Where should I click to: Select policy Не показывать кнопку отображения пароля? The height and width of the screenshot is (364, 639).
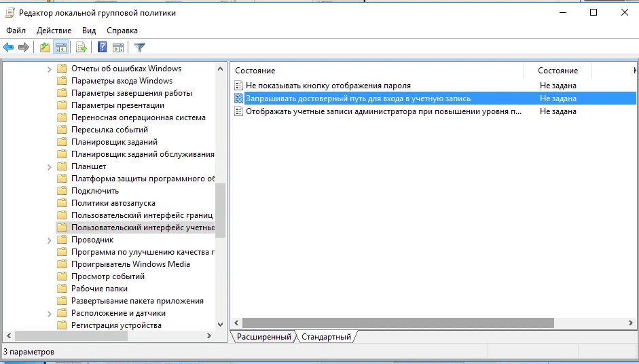[328, 86]
